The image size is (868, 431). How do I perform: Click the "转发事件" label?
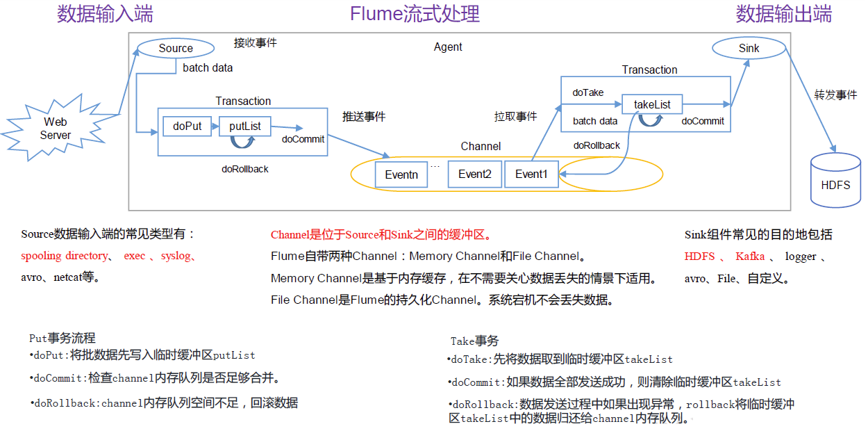[835, 95]
